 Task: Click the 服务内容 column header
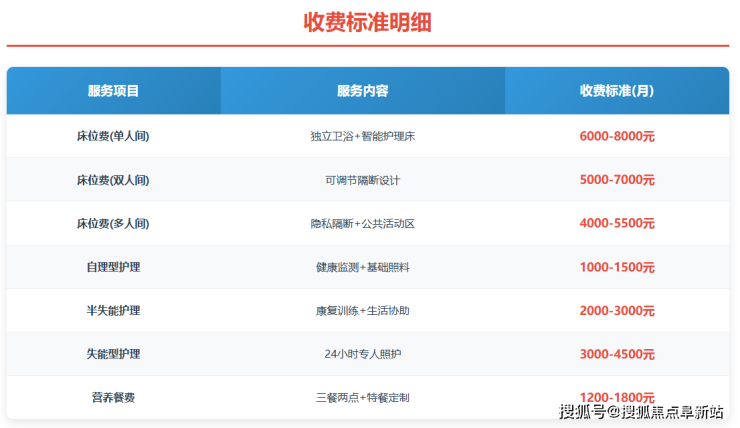[362, 91]
